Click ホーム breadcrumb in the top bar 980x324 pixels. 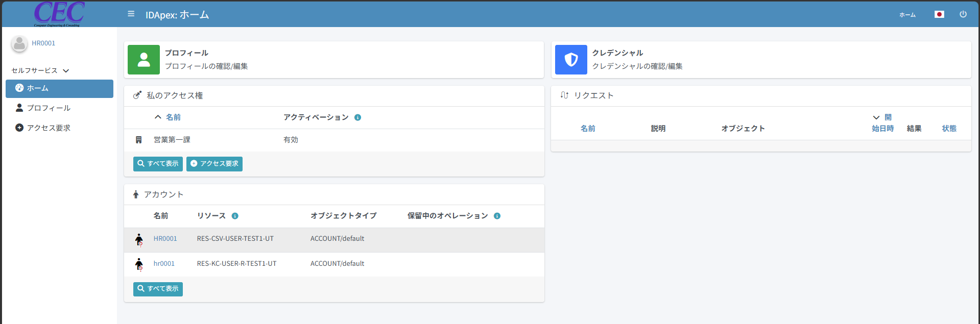coord(907,15)
